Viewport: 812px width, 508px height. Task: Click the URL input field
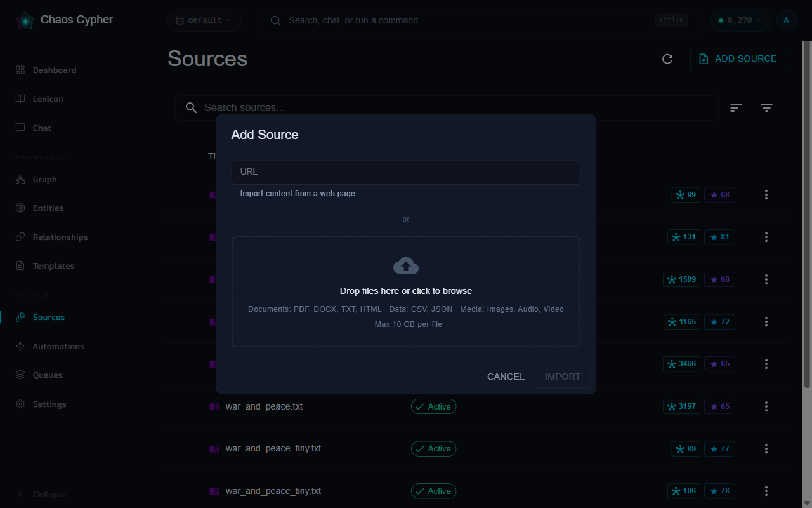click(x=406, y=172)
